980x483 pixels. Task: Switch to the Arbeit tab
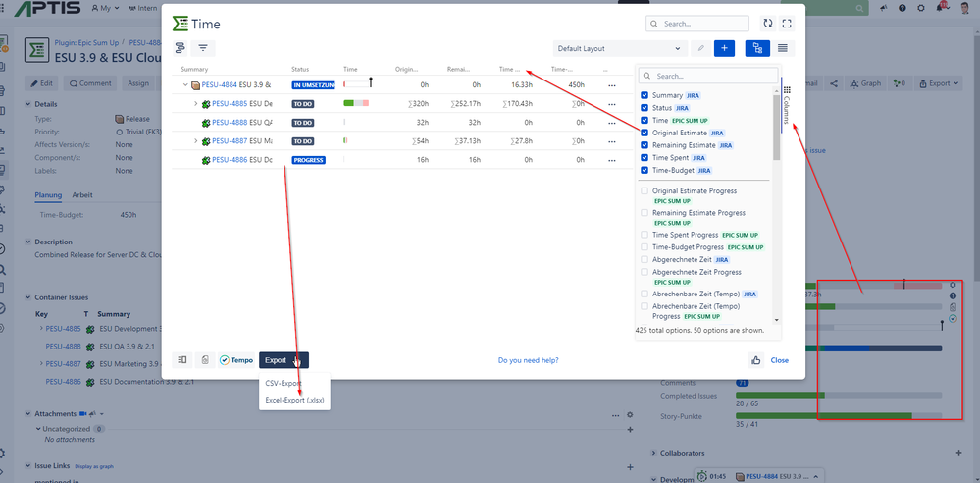click(x=82, y=195)
